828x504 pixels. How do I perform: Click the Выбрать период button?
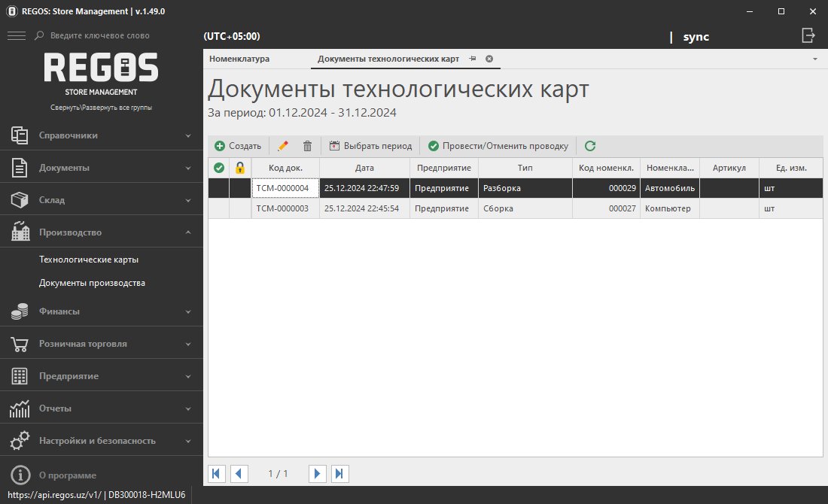tap(371, 146)
